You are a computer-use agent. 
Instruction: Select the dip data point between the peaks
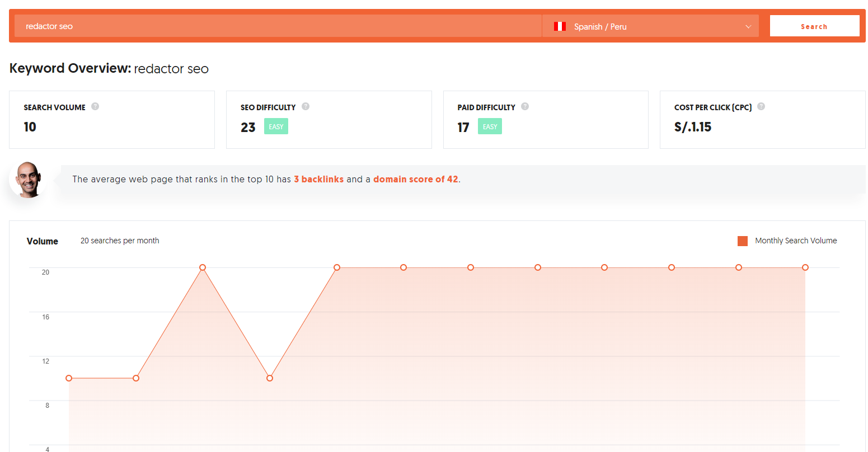pos(270,378)
